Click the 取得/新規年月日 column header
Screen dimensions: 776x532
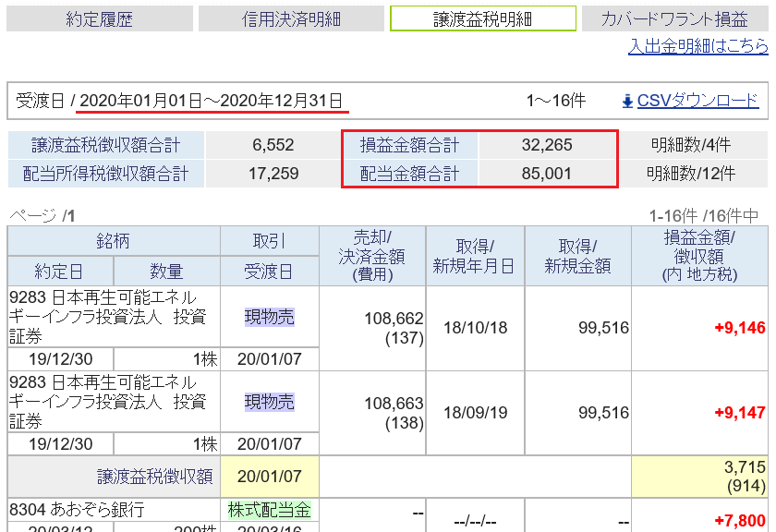(x=475, y=256)
